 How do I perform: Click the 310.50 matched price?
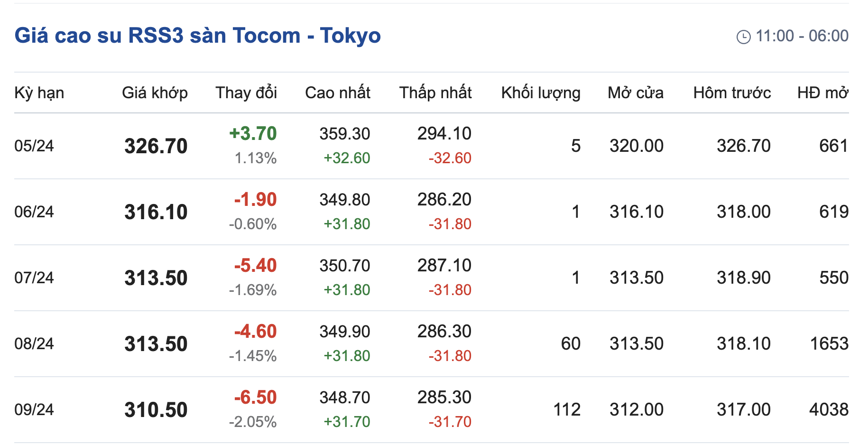click(156, 410)
